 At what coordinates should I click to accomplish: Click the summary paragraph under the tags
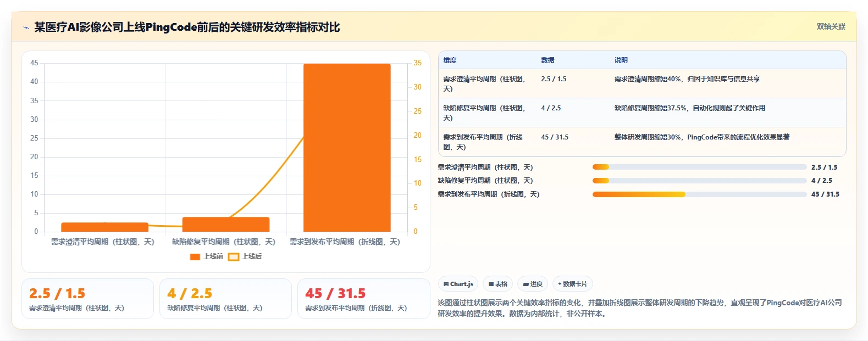click(640, 308)
